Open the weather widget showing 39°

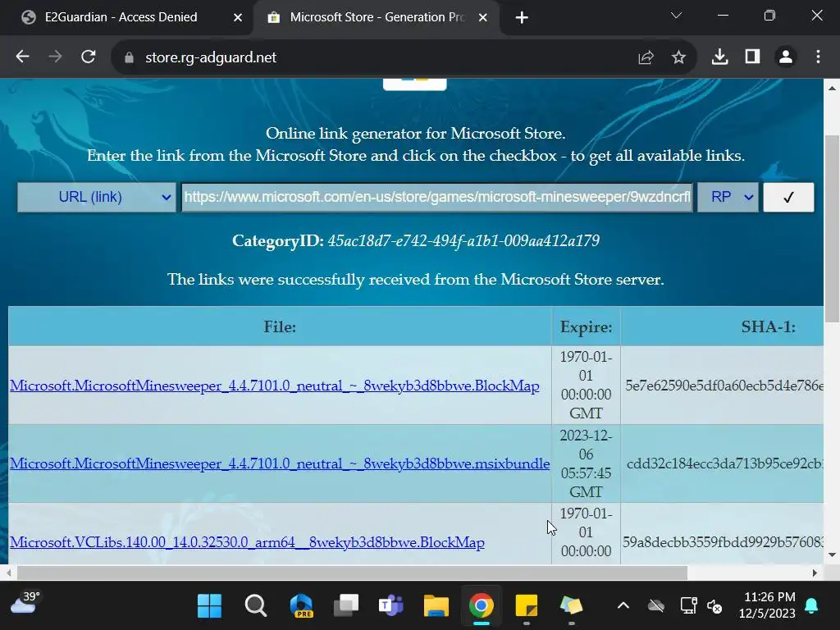25,603
